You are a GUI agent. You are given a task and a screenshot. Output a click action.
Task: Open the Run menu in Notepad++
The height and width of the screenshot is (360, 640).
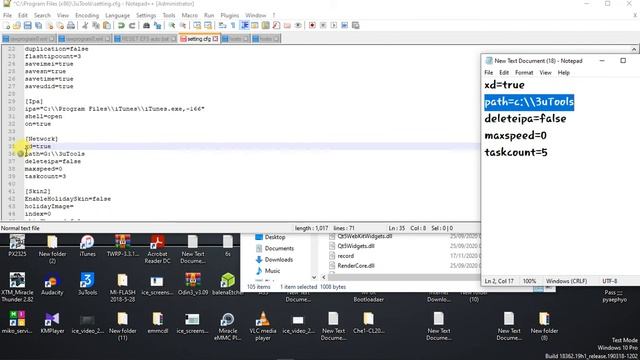point(209,15)
